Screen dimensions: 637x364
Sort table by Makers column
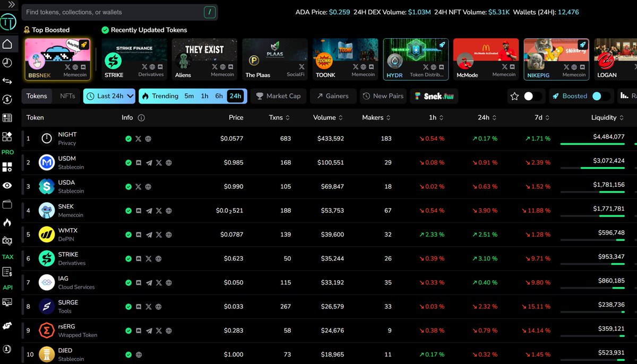point(376,118)
